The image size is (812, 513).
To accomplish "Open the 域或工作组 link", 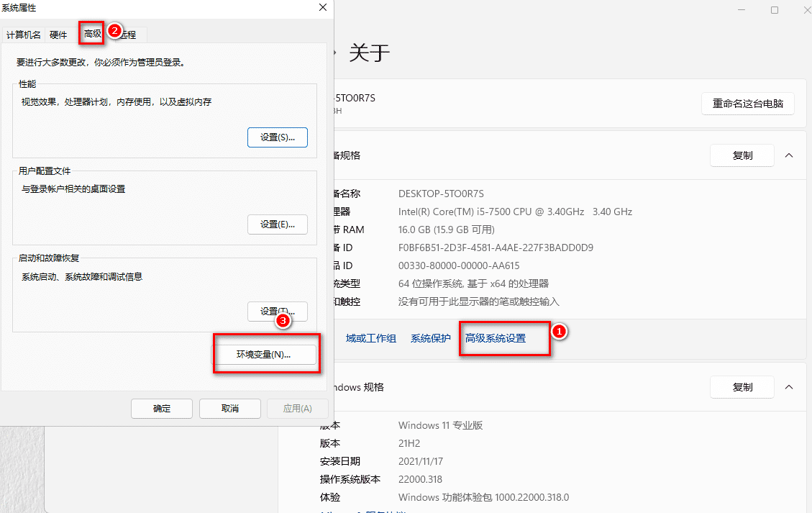I will [371, 338].
